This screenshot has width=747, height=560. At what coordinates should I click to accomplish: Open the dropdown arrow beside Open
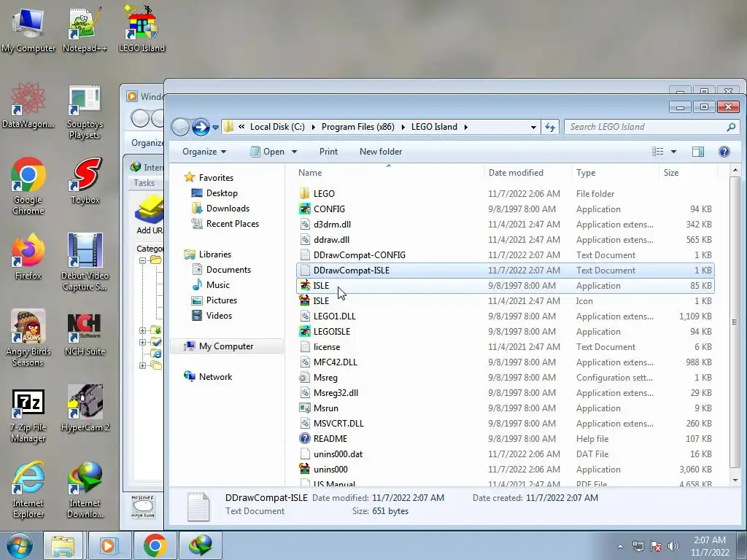(x=294, y=152)
